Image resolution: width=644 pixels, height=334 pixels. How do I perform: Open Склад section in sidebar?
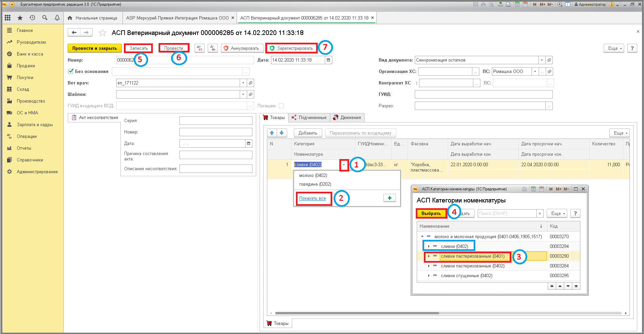click(23, 89)
